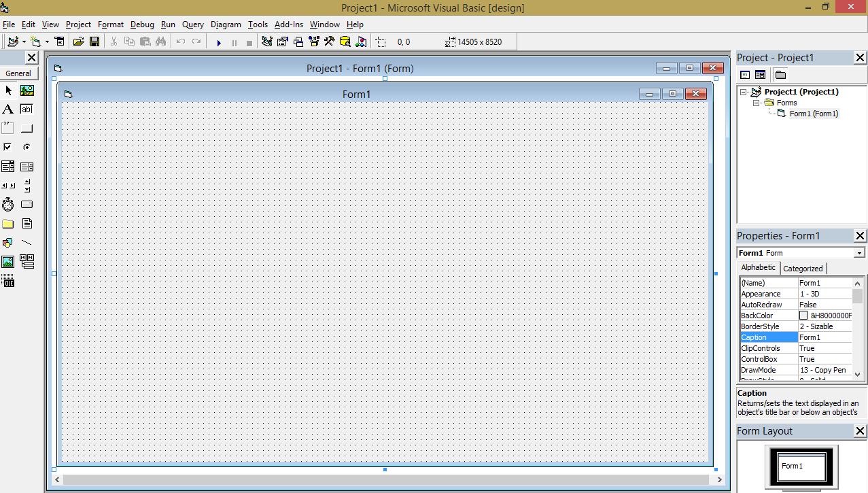Select the CheckBox control in the toolbox
The image size is (868, 493).
[8, 147]
